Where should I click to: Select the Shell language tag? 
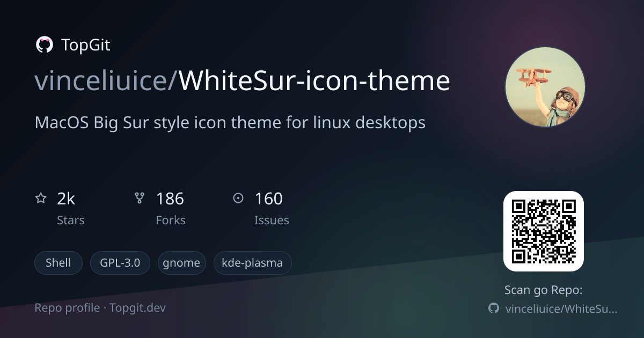coord(58,263)
